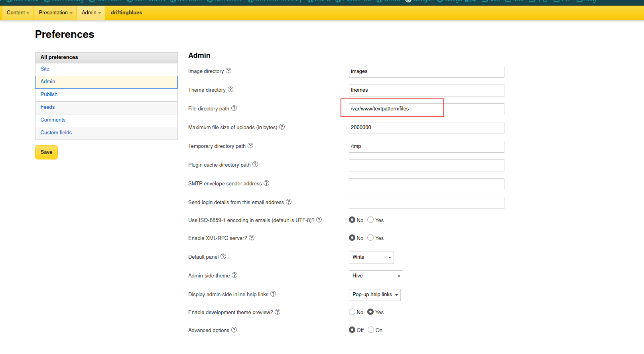
Task: Open the Pop-up help links dropdown
Action: (375, 295)
